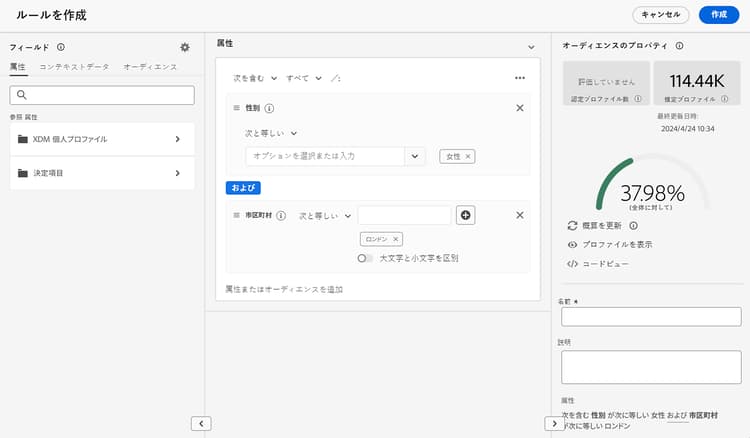Open field settings gear icon
This screenshot has width=750, height=438.
click(x=185, y=47)
